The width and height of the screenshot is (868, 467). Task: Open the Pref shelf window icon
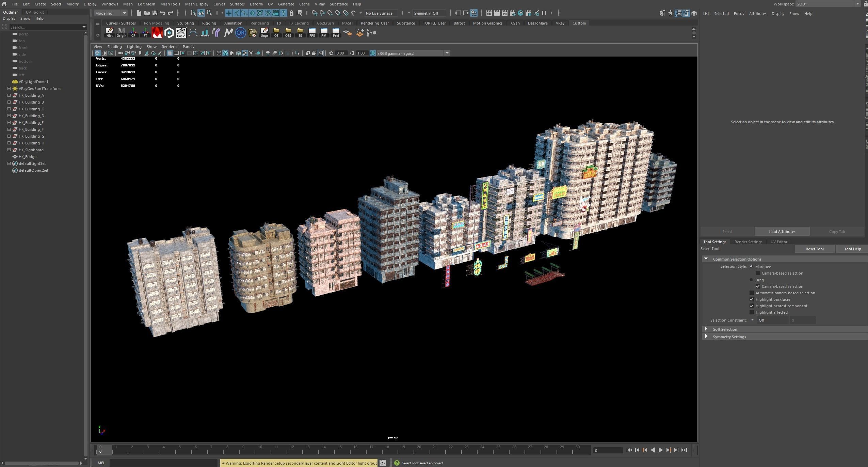(336, 33)
